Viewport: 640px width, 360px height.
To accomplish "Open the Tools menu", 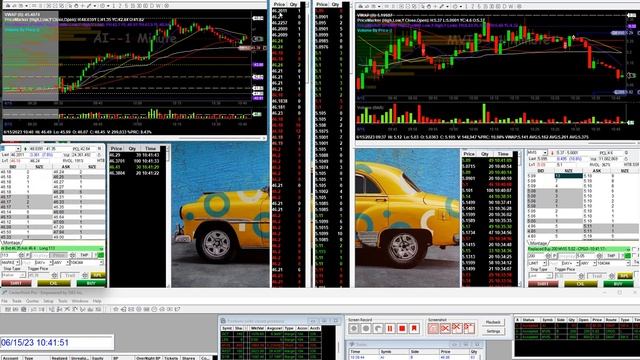I will point(63,301).
